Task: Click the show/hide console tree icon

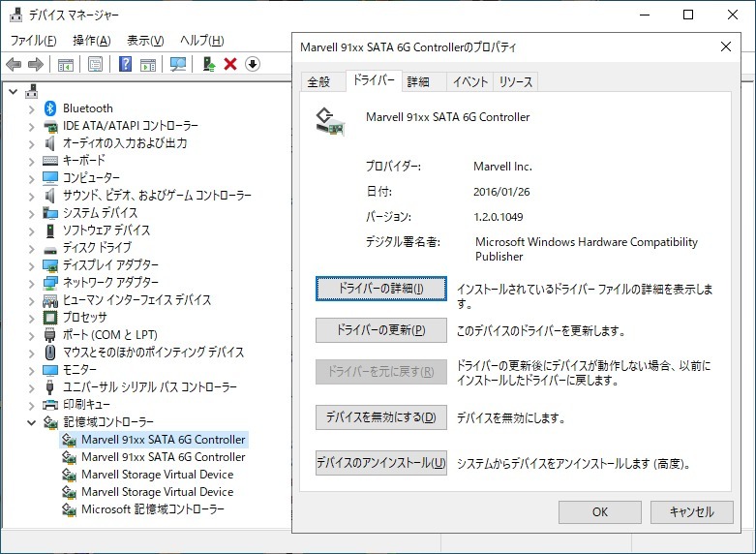Action: (65, 64)
